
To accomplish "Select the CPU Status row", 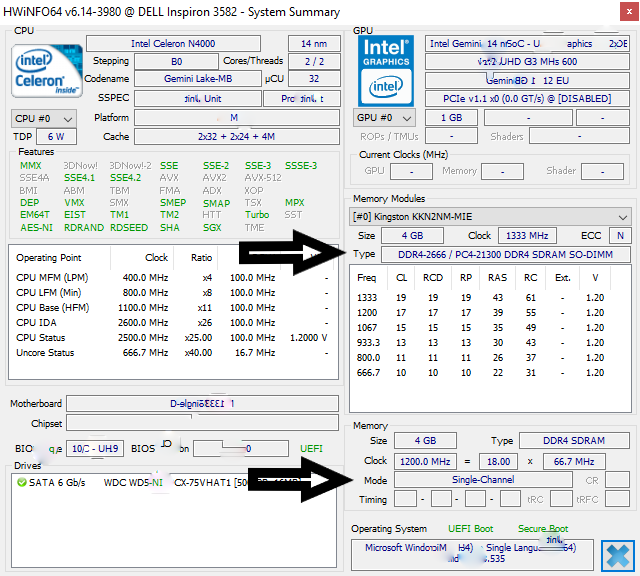I will pyautogui.click(x=173, y=338).
